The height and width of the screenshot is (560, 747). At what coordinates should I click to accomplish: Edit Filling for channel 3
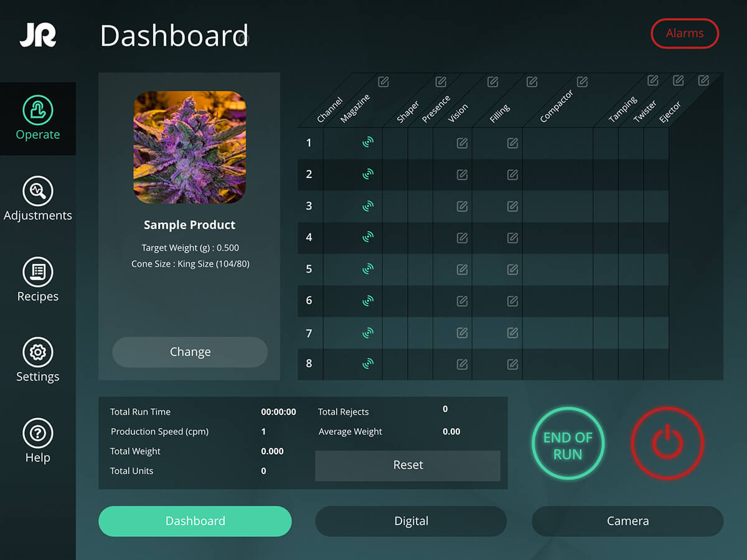[x=512, y=206]
